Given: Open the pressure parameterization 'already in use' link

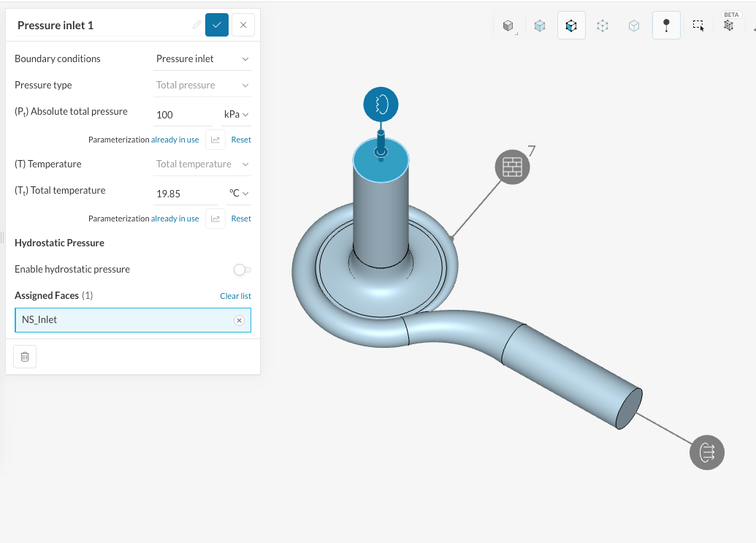Looking at the screenshot, I should pyautogui.click(x=175, y=140).
